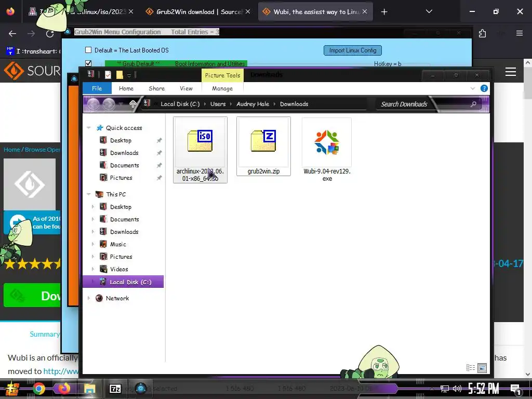Viewport: 532px width, 399px height.
Task: Select the grub2win.zip file
Action: [x=263, y=146]
